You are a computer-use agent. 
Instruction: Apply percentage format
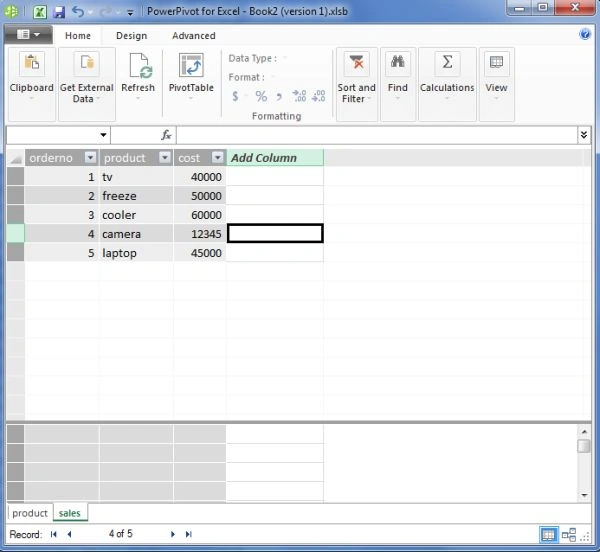[x=261, y=96]
